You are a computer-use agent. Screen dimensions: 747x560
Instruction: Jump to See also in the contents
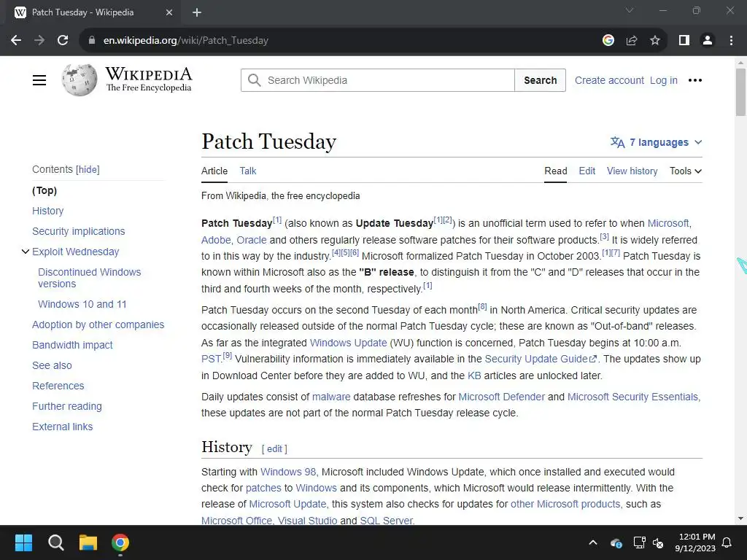click(52, 366)
